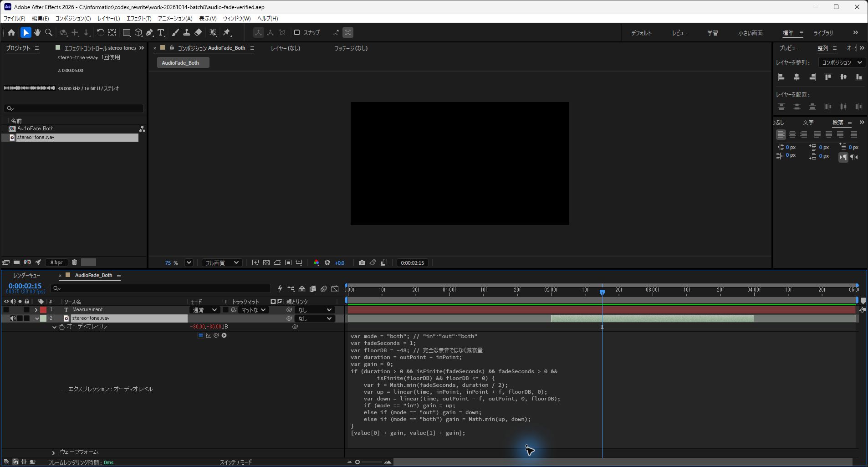Switch to the レンダーキュー tab

tap(27, 275)
